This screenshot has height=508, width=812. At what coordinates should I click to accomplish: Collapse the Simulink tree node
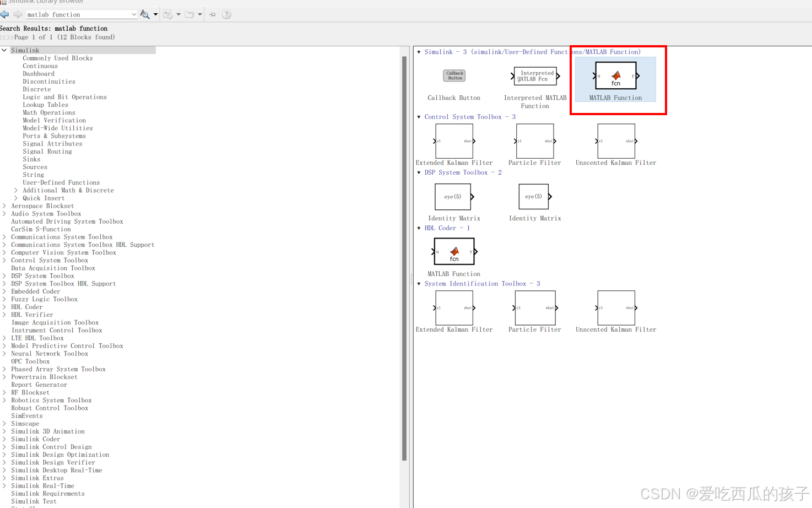pyautogui.click(x=4, y=50)
